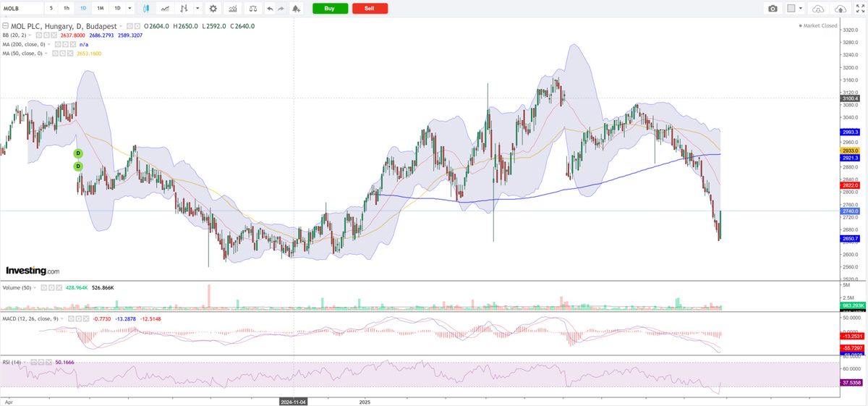The width and height of the screenshot is (868, 406).
Task: Open the indicators icon in toolbar
Action: click(184, 8)
